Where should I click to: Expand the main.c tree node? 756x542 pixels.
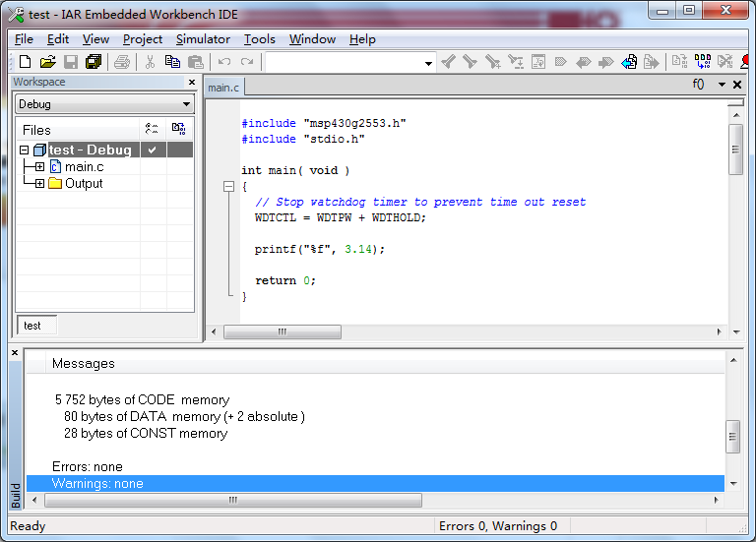(39, 167)
